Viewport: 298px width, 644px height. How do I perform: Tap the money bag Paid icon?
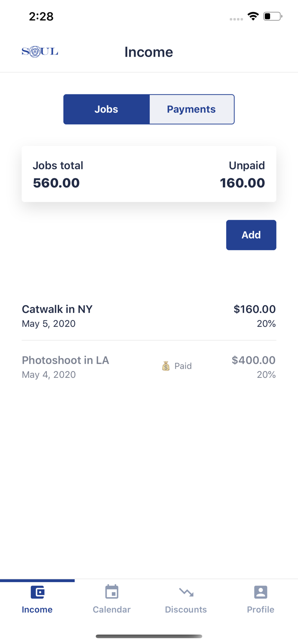click(166, 366)
